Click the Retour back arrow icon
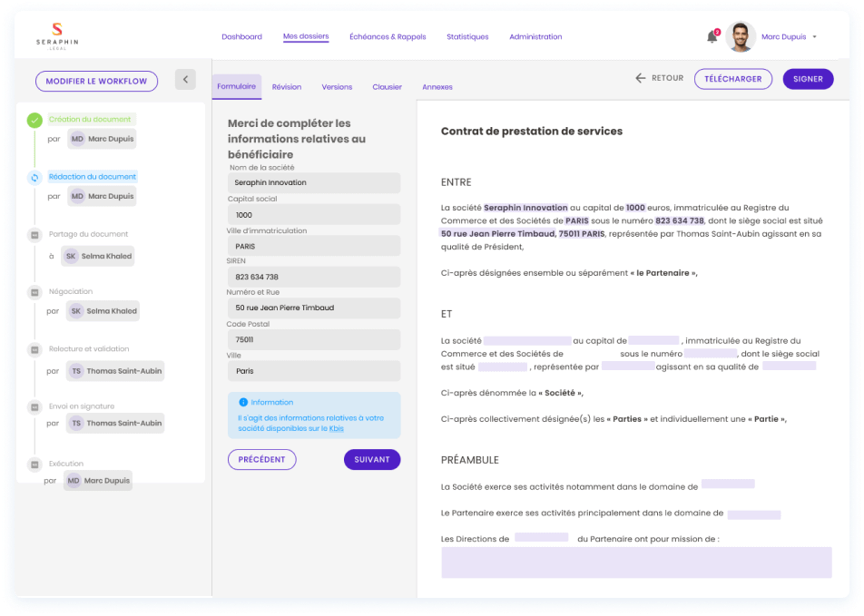The height and width of the screenshot is (616, 864). click(641, 79)
